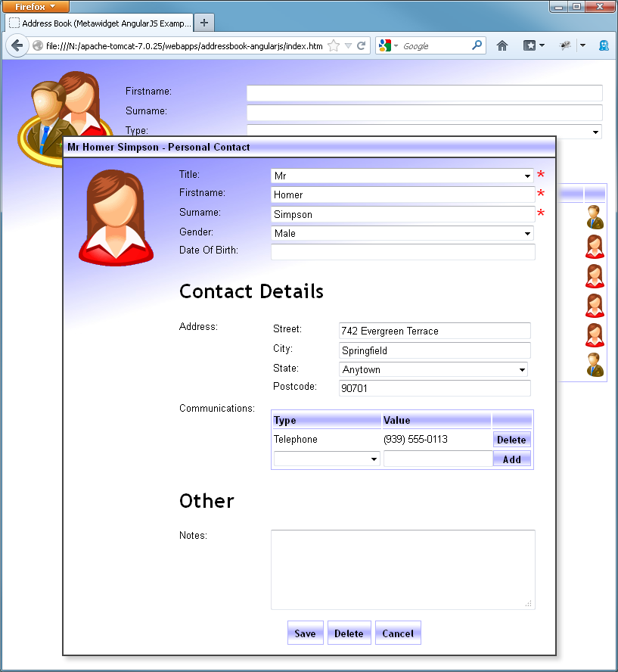Viewport: 618px width, 672px height.
Task: Click the Notes text area
Action: pos(403,570)
